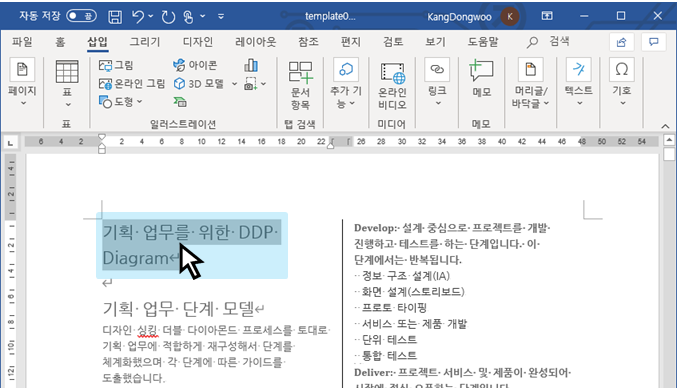Image resolution: width=678 pixels, height=388 pixels.
Task: Switch to the 검토 tab
Action: (x=393, y=42)
